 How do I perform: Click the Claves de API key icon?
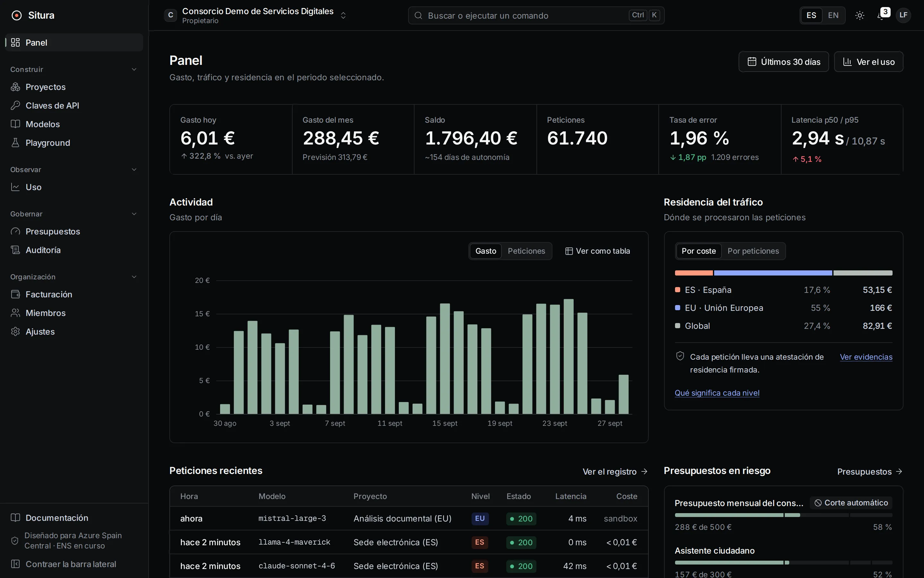click(x=15, y=105)
